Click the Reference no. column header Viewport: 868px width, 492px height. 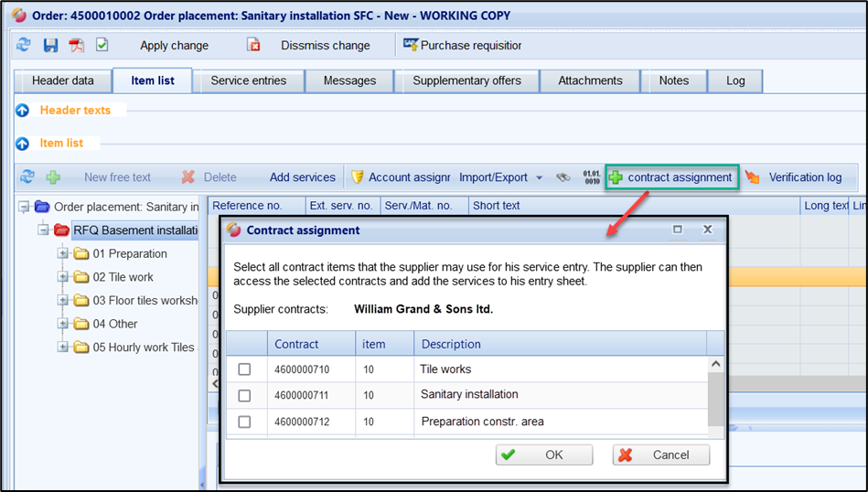pyautogui.click(x=257, y=206)
